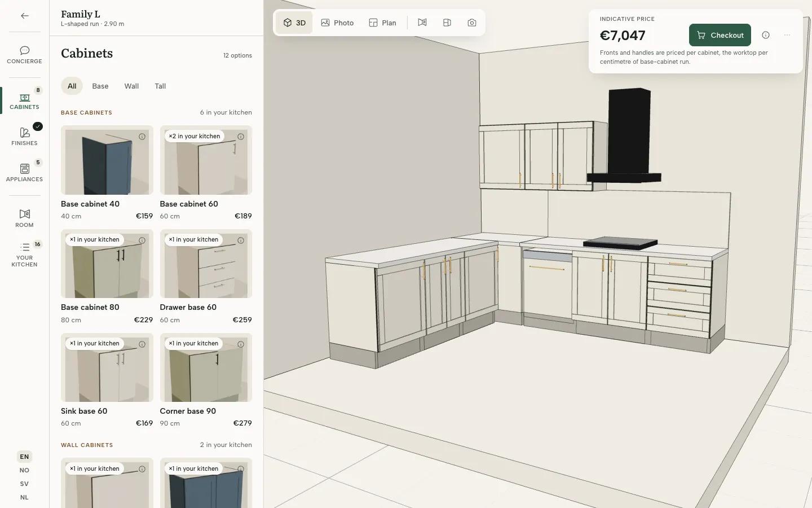The width and height of the screenshot is (812, 508).
Task: Filter cabinets by Wall
Action: [131, 86]
